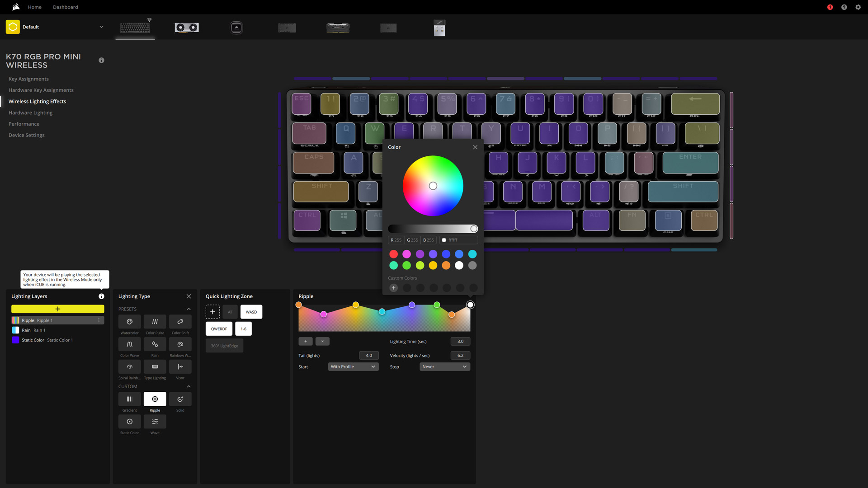Image resolution: width=868 pixels, height=488 pixels.
Task: Add a new custom lighting zone
Action: pyautogui.click(x=212, y=312)
